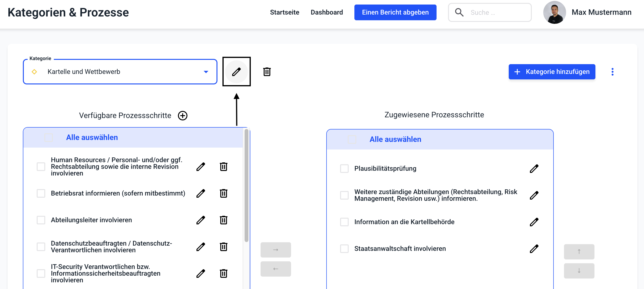This screenshot has height=289, width=644.
Task: Move assigned step up with the up arrow
Action: click(579, 252)
